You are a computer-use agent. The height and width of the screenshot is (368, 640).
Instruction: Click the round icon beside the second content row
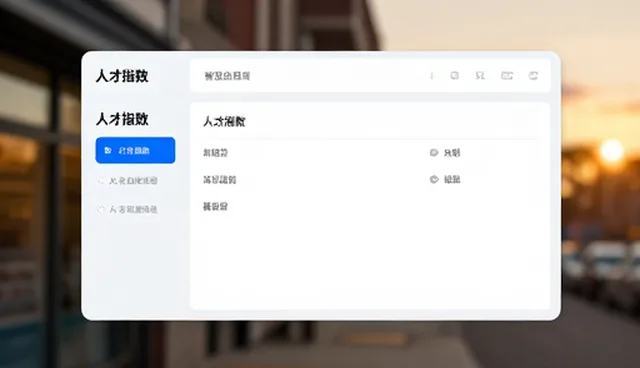(x=434, y=179)
